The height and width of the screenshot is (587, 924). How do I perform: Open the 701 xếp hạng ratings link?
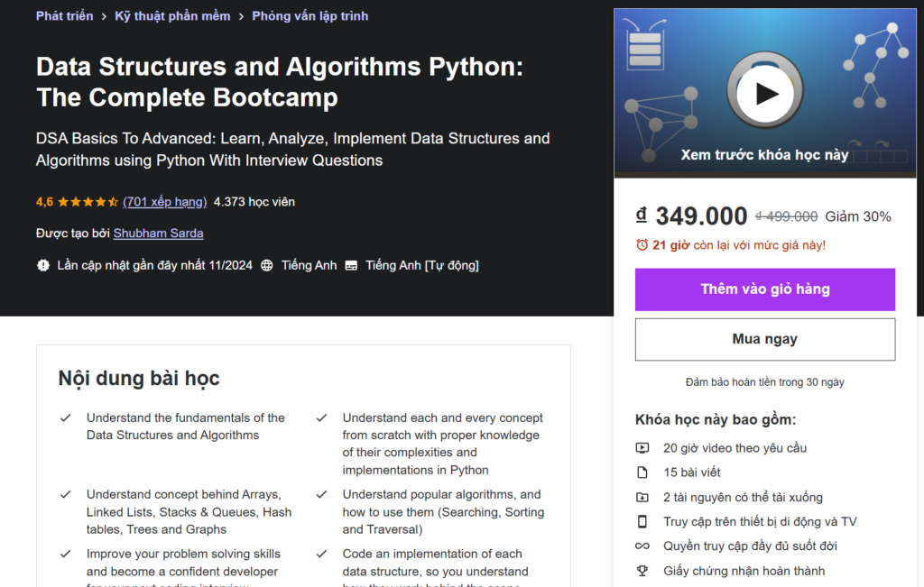tap(164, 202)
